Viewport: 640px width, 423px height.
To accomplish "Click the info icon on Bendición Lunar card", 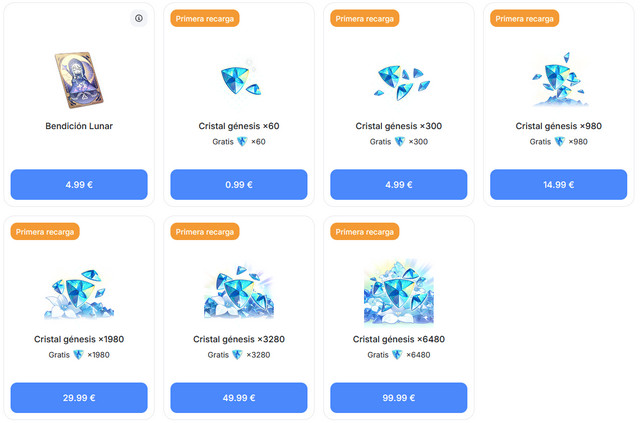I will click(138, 18).
